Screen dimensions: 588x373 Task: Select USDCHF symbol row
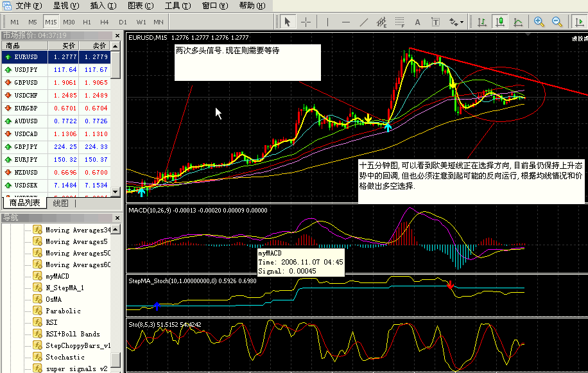click(x=56, y=95)
